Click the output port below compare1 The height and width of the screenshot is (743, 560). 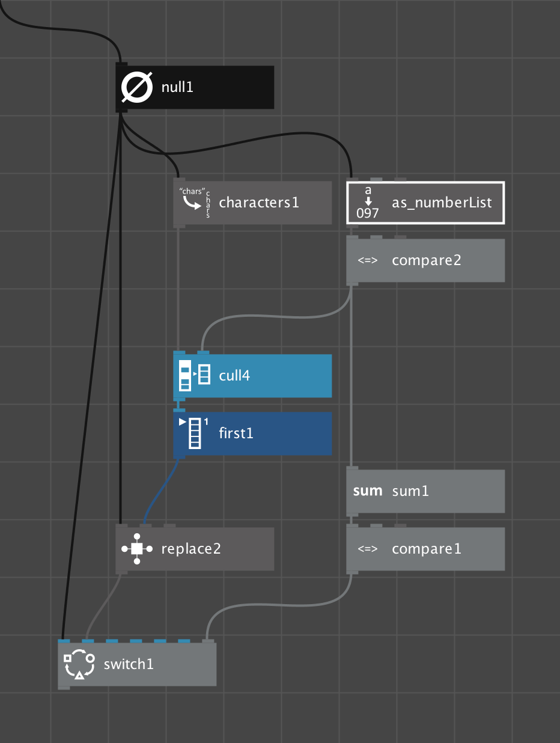click(352, 571)
